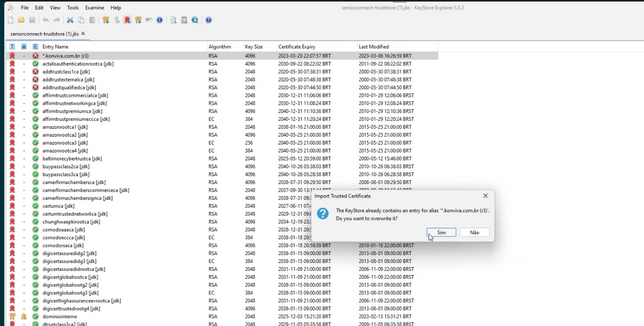Select the chunghwaepkirootca [jdk] entry

click(x=71, y=222)
